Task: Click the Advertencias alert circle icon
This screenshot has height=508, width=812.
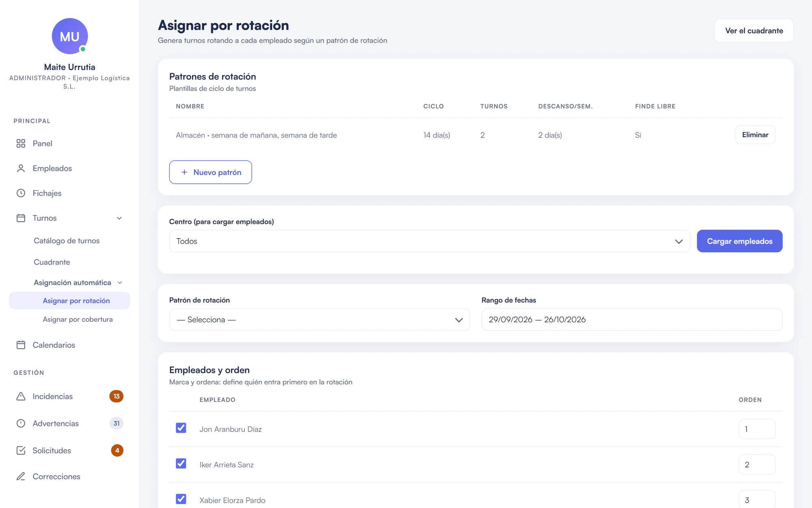Action: tap(21, 423)
